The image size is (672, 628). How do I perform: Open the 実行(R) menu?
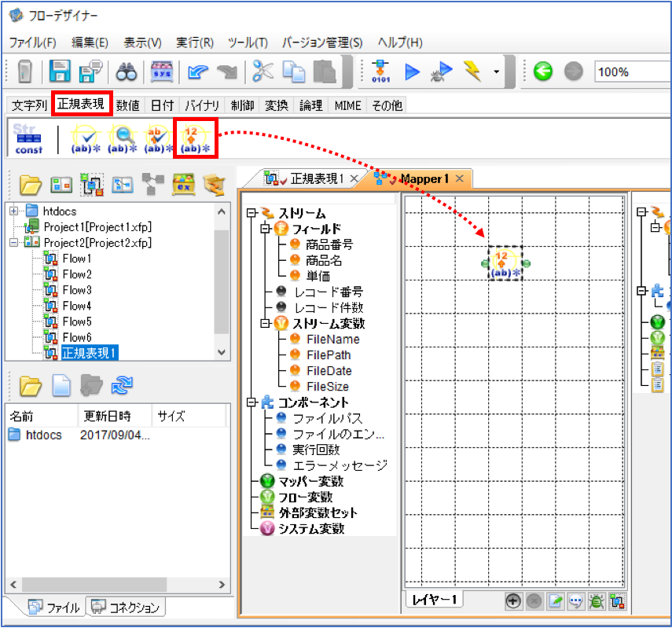[x=195, y=42]
